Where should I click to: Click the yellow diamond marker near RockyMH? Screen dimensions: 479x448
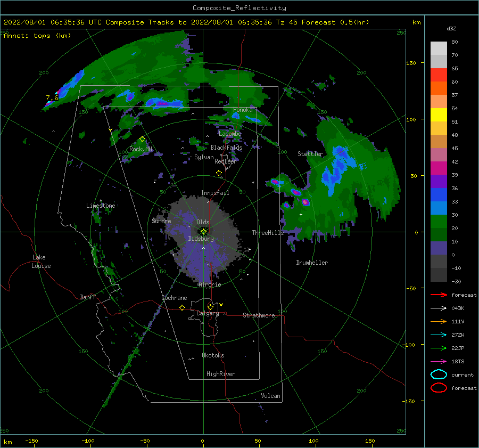pyautogui.click(x=142, y=139)
